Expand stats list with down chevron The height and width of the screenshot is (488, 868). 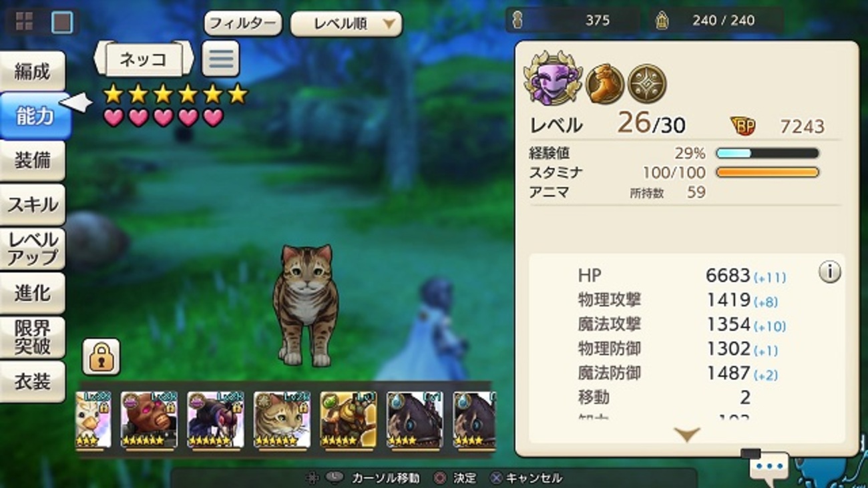(x=686, y=435)
